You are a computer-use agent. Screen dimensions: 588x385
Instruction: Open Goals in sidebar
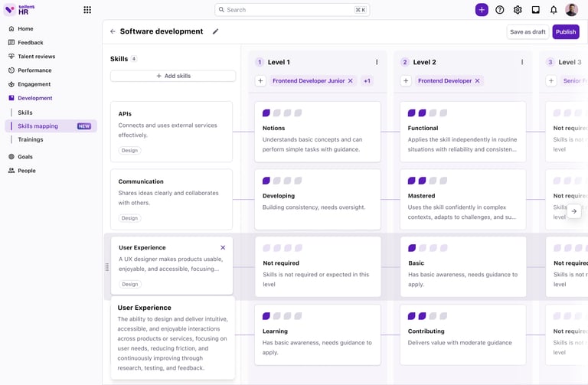(25, 157)
